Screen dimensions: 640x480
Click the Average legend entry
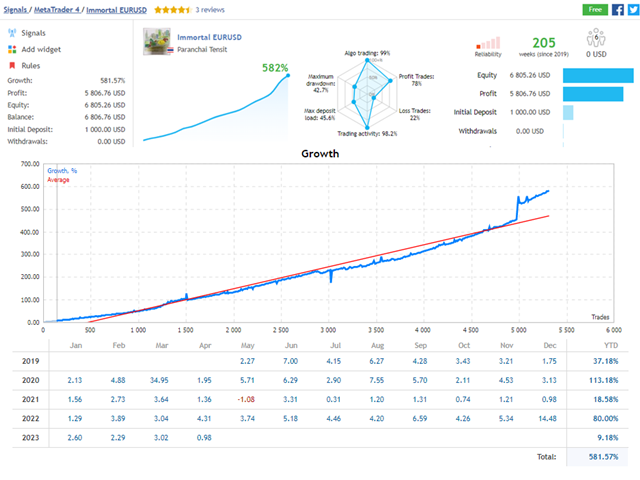[58, 180]
